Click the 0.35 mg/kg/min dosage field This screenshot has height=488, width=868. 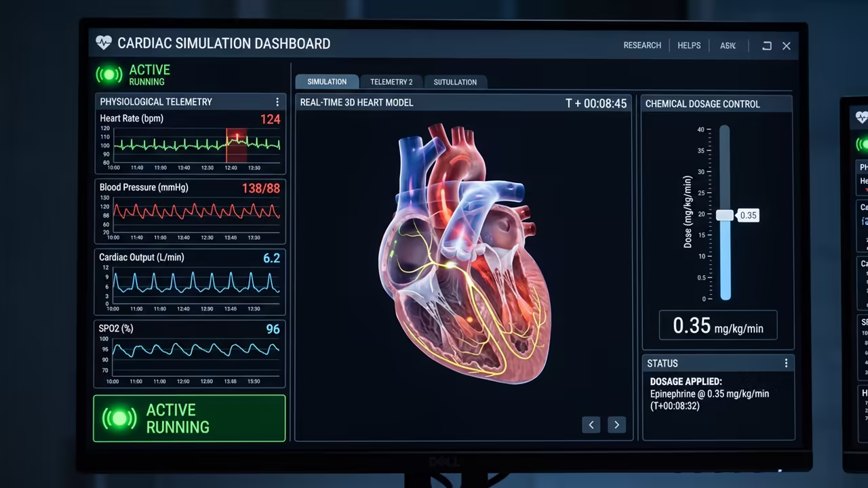718,325
